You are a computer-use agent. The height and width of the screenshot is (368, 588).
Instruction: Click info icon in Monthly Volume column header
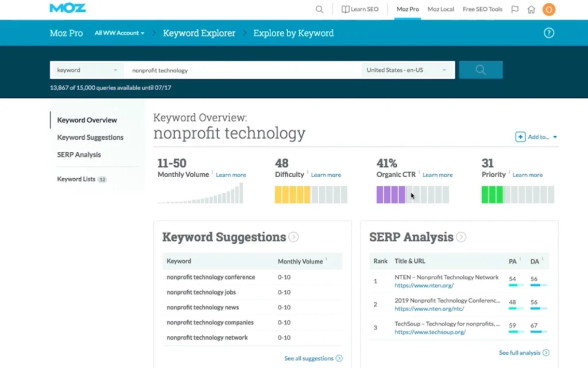(x=326, y=259)
